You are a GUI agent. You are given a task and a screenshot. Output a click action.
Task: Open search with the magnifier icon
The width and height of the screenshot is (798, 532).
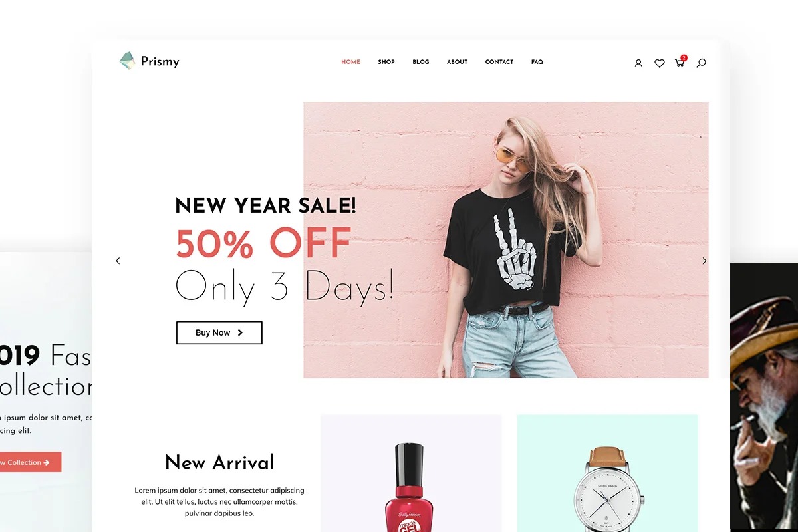coord(701,63)
